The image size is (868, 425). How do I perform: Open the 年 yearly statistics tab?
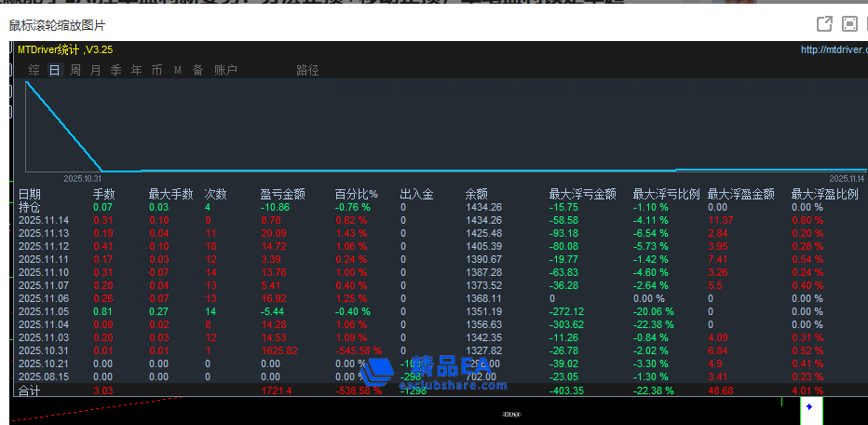point(137,70)
